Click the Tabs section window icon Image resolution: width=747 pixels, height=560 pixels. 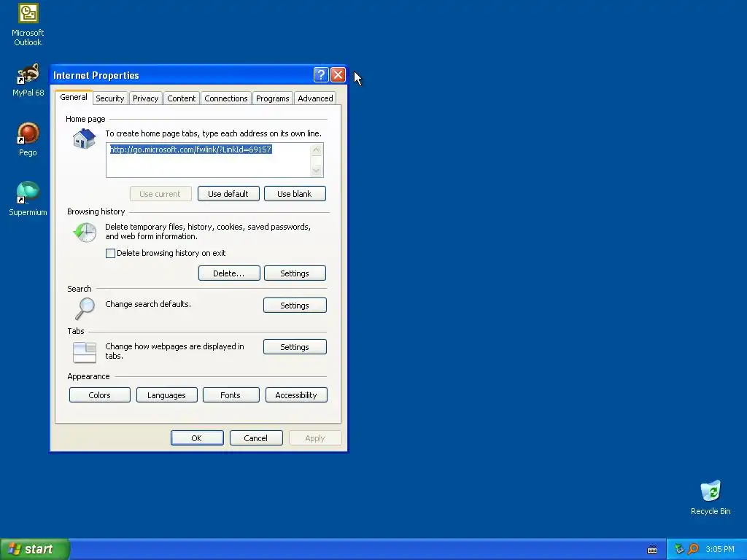(x=85, y=352)
